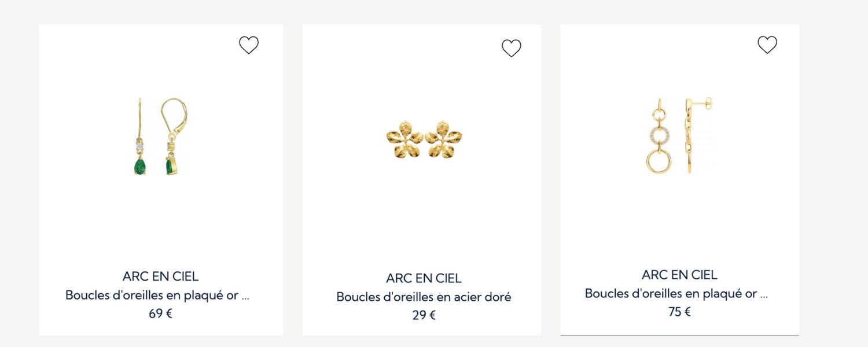Click the left-hand golden flower earring

point(404,139)
